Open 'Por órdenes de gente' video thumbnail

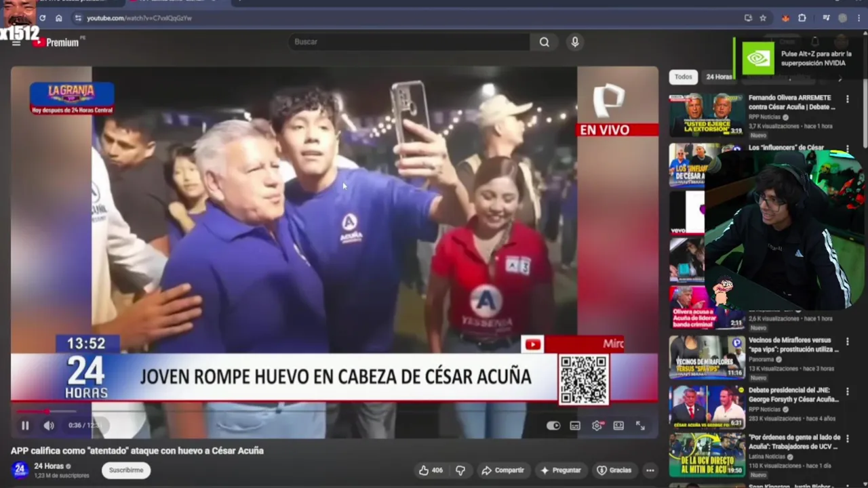(707, 455)
